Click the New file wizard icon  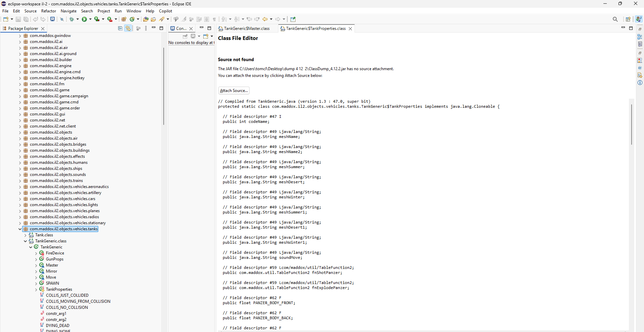[x=6, y=19]
